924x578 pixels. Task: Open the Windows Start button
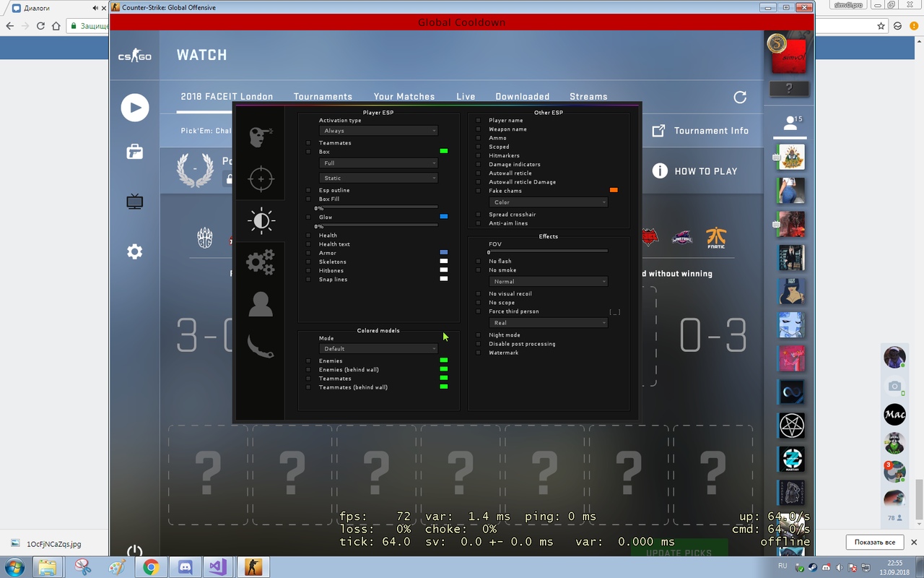pyautogui.click(x=14, y=566)
